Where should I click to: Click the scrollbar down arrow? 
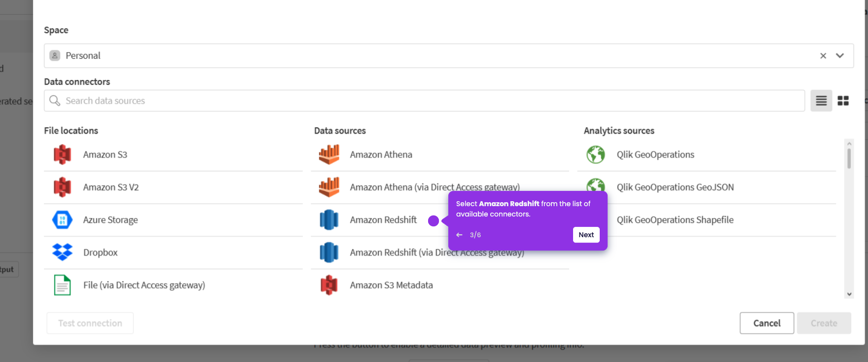pyautogui.click(x=849, y=294)
